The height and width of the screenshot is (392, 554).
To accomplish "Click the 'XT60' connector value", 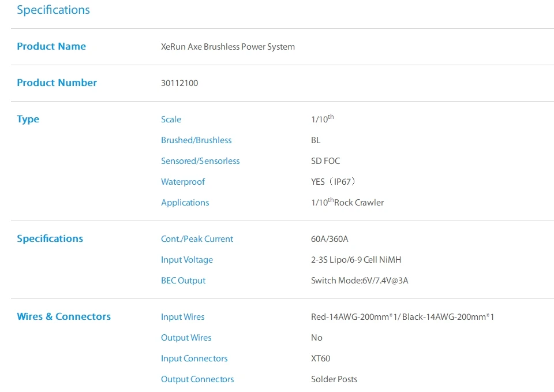I will coord(320,359).
